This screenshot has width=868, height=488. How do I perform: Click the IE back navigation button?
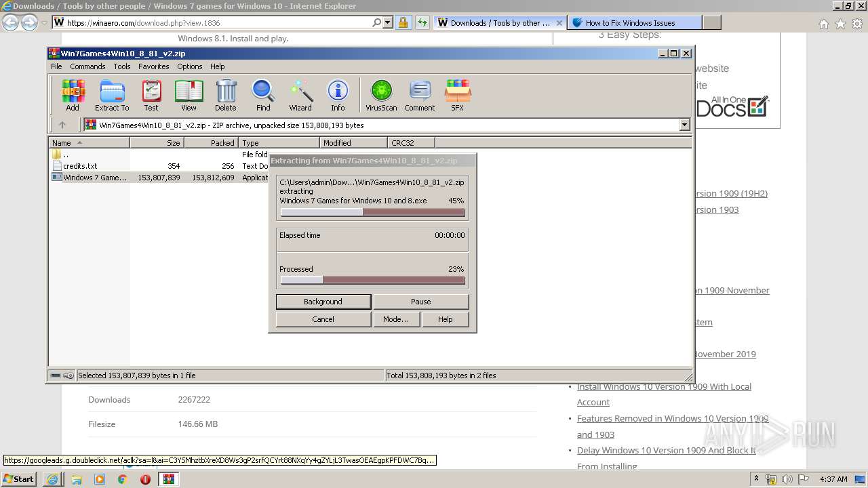10,22
